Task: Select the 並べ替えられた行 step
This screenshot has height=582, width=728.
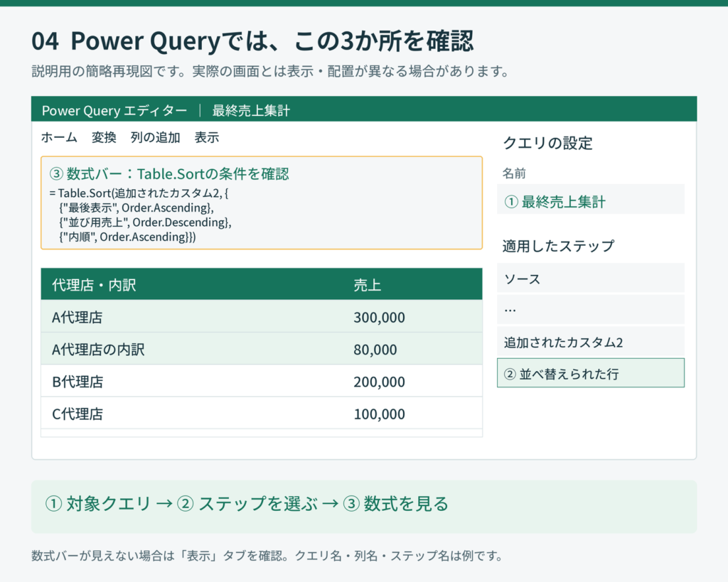Action: pyautogui.click(x=591, y=372)
